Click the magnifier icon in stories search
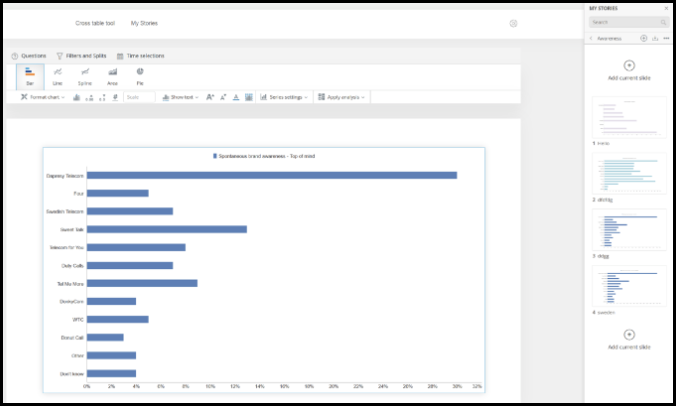This screenshot has height=406, width=676. click(663, 22)
